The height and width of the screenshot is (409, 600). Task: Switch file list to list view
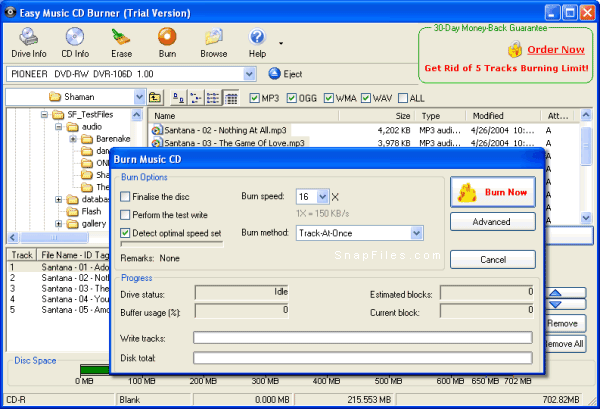click(x=213, y=98)
